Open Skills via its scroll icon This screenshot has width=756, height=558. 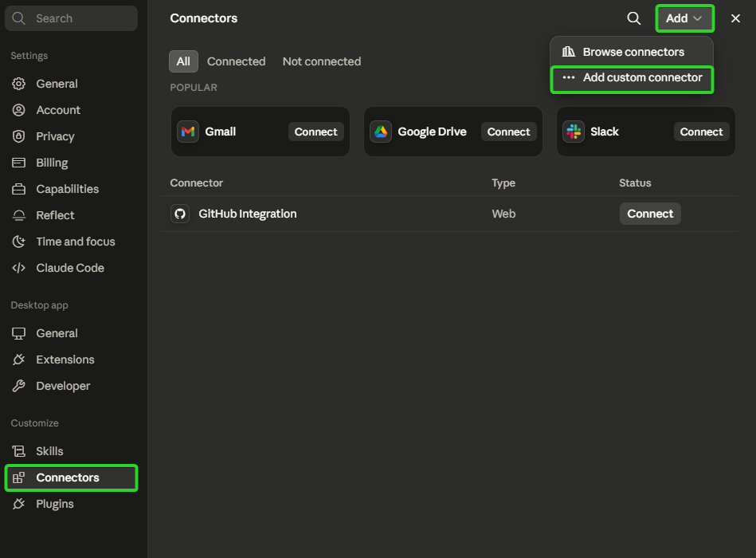[x=19, y=451]
